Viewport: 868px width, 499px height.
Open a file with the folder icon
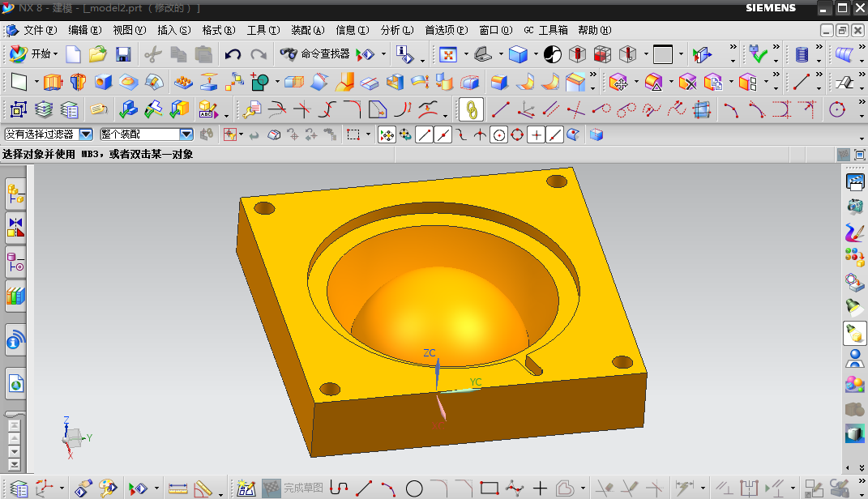pos(98,54)
